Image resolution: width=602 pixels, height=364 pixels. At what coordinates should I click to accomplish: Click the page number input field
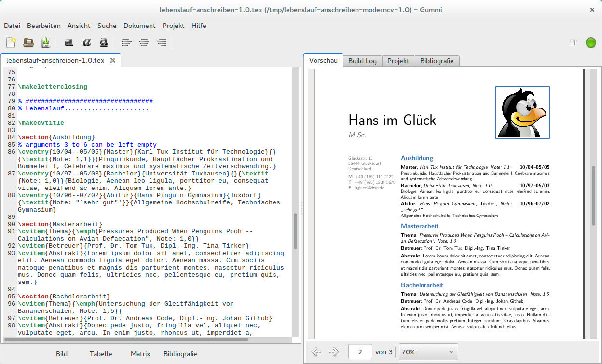point(360,352)
